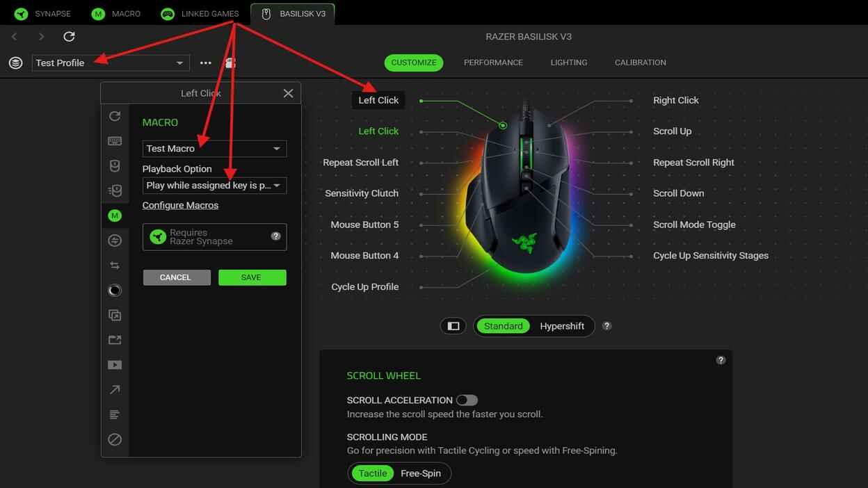
Task: Select the Scroll Up assignment
Action: (x=672, y=131)
